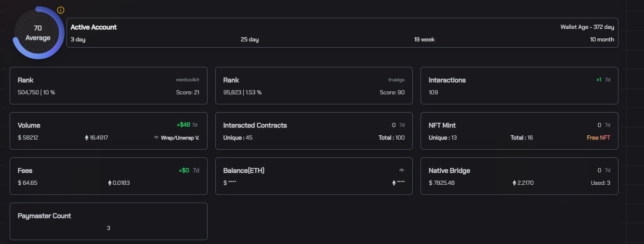Click Unique : 45 in Interacted Contracts
This screenshot has width=644, height=244.
tap(238, 138)
